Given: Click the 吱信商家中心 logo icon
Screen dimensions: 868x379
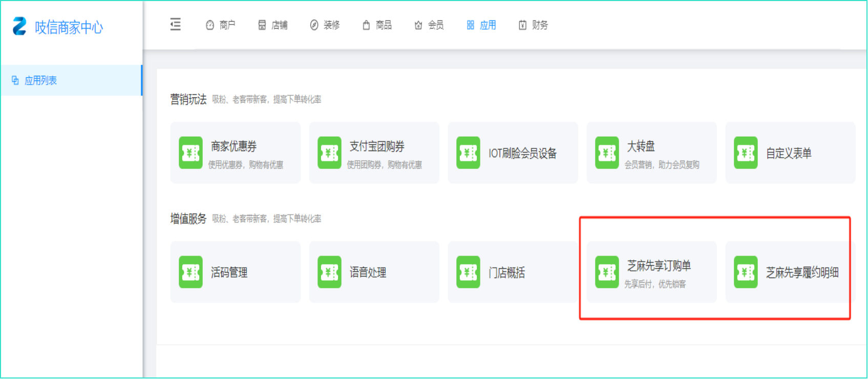Looking at the screenshot, I should pos(19,26).
